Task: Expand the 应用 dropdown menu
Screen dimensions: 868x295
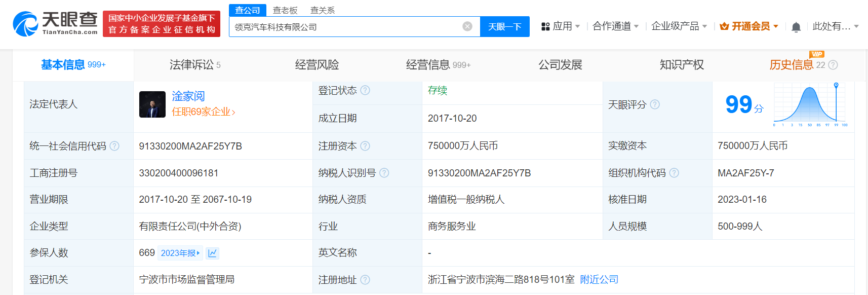Action: click(x=561, y=26)
